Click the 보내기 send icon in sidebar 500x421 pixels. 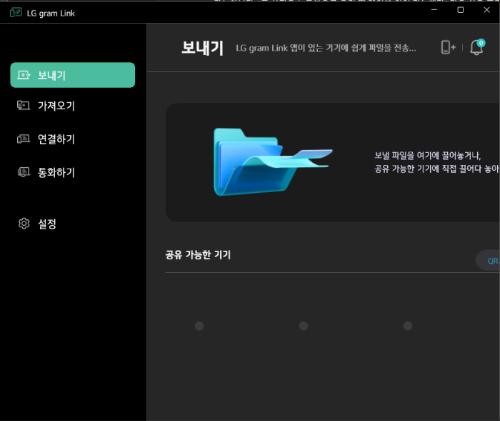24,75
